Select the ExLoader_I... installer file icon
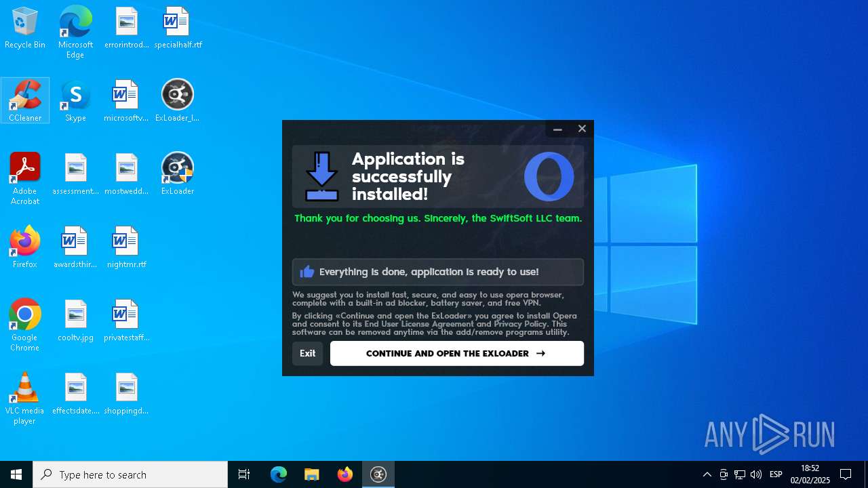Screen dimensions: 868x488 pyautogui.click(x=178, y=100)
